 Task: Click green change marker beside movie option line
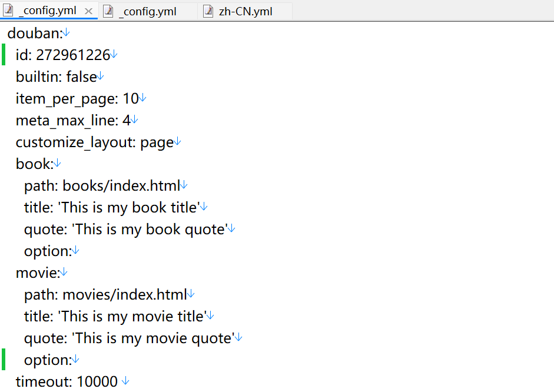click(x=4, y=359)
